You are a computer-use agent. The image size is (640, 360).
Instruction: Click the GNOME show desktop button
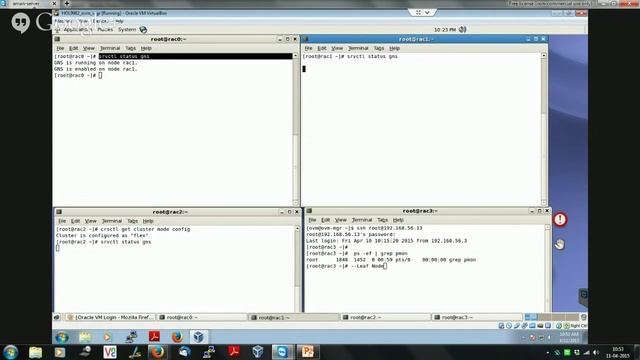coord(57,317)
